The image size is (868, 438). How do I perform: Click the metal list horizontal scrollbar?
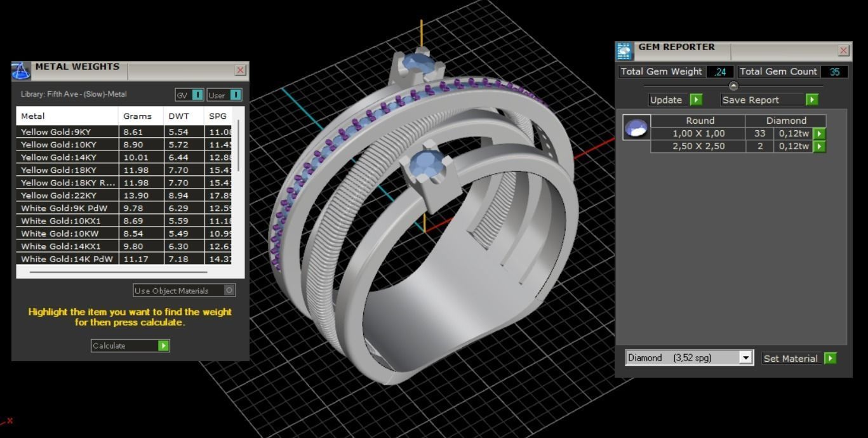(118, 272)
